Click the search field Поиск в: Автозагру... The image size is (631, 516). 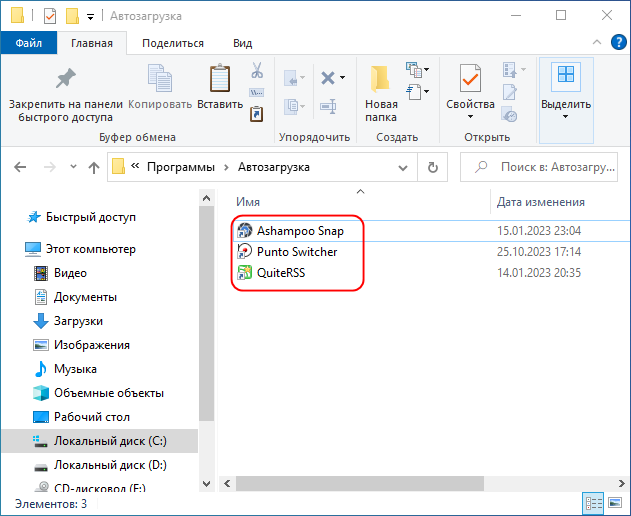tap(539, 167)
